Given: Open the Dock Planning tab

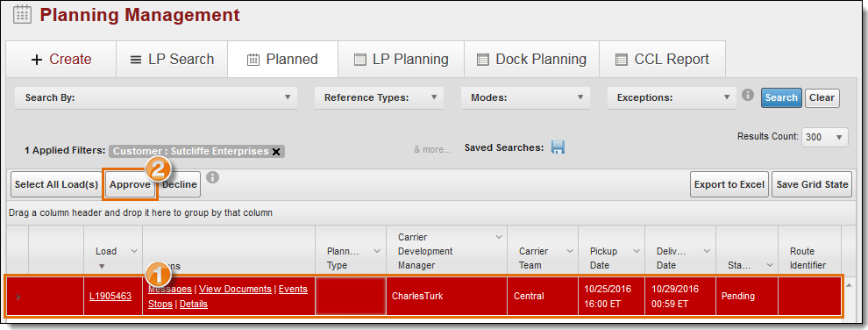Looking at the screenshot, I should pos(531,60).
